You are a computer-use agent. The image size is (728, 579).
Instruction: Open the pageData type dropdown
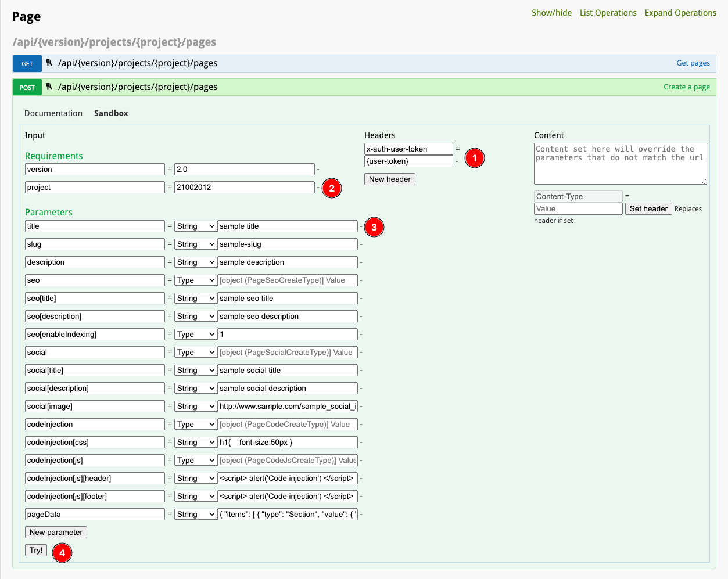tap(195, 514)
